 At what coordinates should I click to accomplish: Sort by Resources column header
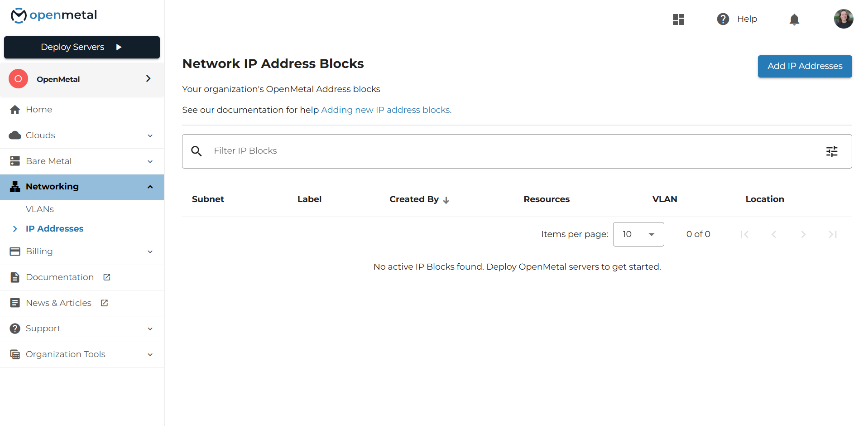click(x=547, y=199)
